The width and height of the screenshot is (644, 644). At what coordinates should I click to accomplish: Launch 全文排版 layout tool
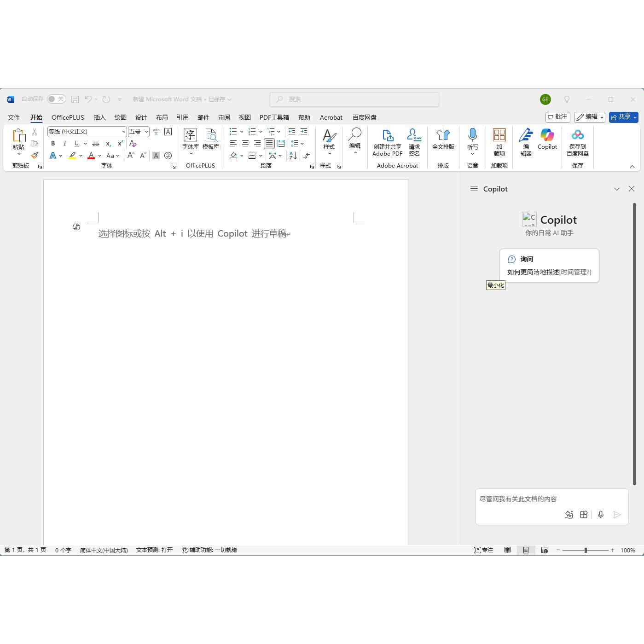click(443, 139)
